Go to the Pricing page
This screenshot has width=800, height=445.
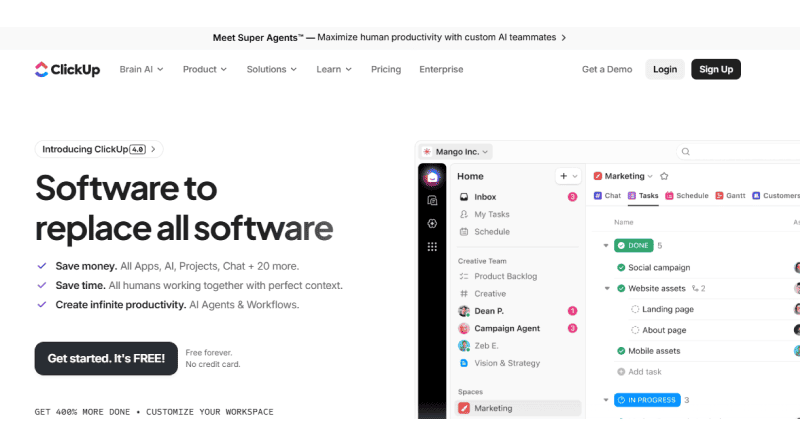(386, 69)
